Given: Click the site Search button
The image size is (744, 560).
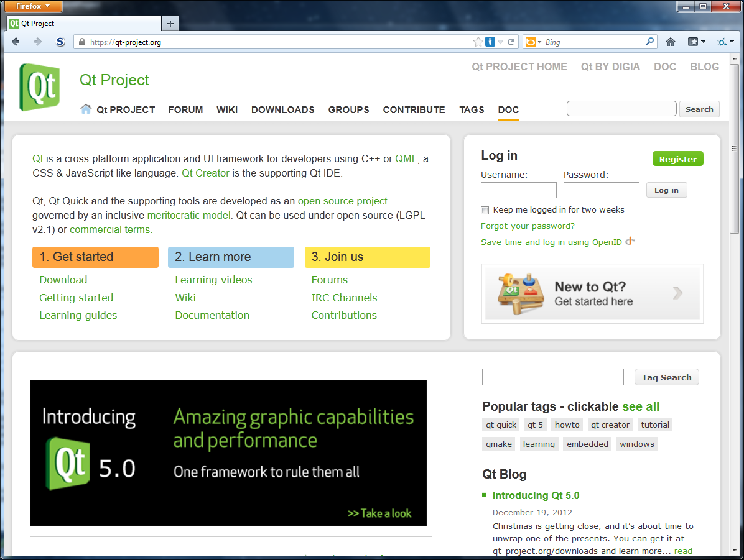Looking at the screenshot, I should 699,109.
